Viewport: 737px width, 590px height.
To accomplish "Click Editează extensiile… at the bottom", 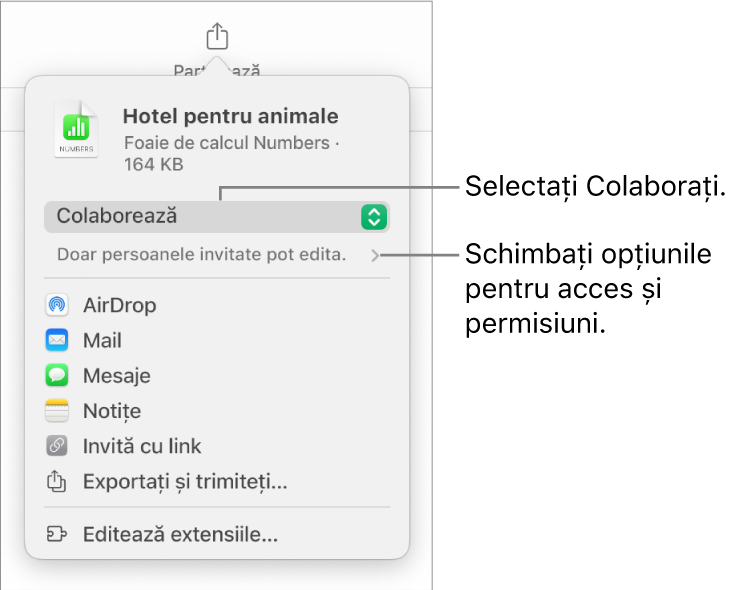I will coord(180,535).
